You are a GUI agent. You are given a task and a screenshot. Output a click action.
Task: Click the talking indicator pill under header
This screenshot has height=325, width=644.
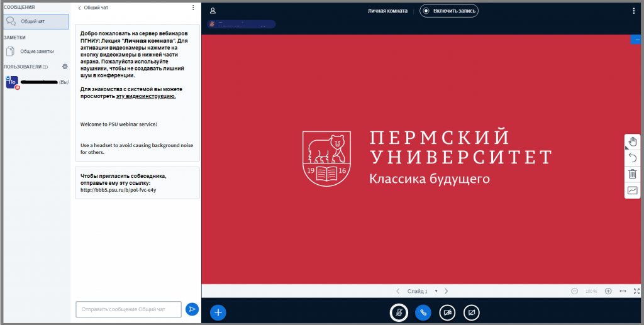pos(241,25)
